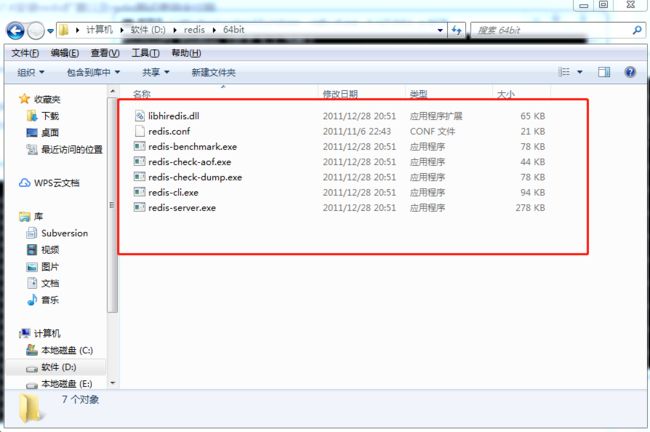Click the refresh button beside address bar
This screenshot has height=432, width=650.
(456, 30)
